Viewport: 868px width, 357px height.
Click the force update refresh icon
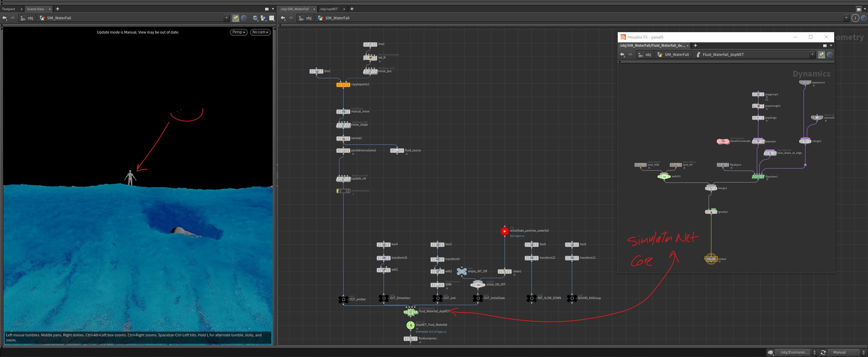(x=823, y=352)
